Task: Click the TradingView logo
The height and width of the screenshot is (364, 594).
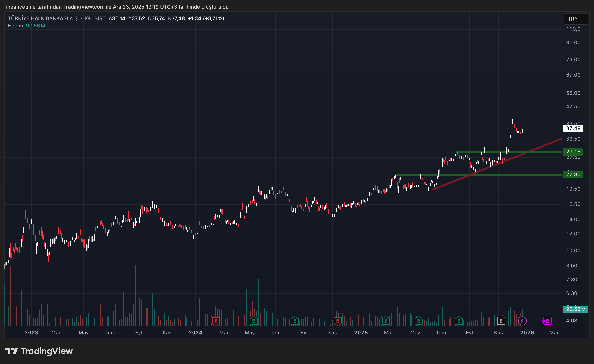Action: [x=39, y=351]
